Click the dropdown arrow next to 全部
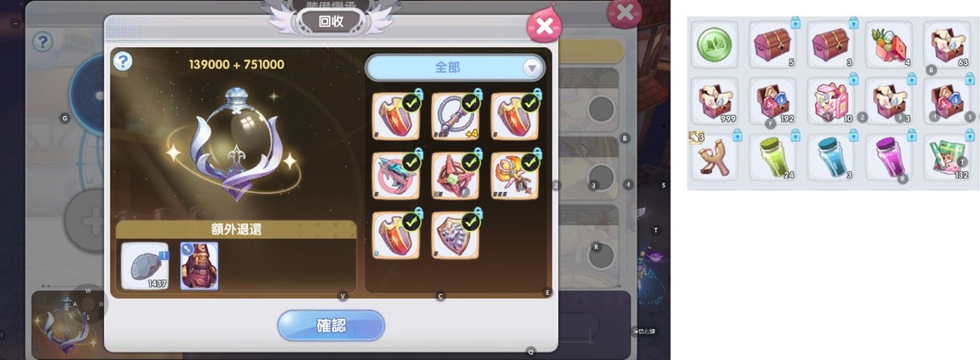 (532, 67)
